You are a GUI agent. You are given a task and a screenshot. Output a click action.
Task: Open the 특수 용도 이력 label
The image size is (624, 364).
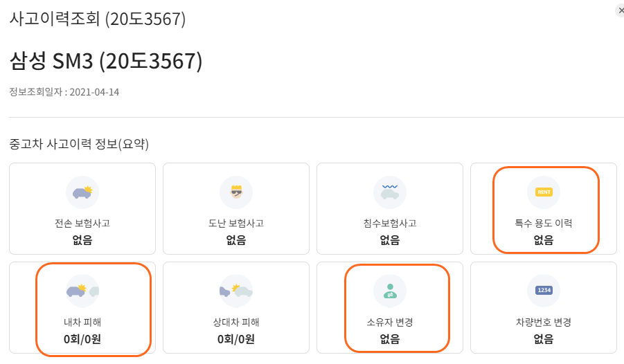(544, 223)
